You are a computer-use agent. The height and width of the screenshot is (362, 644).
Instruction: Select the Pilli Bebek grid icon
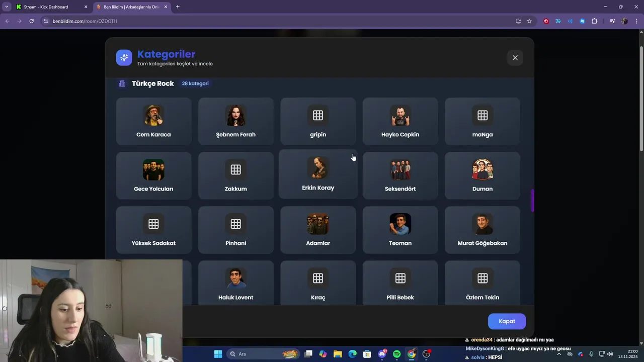tap(400, 278)
